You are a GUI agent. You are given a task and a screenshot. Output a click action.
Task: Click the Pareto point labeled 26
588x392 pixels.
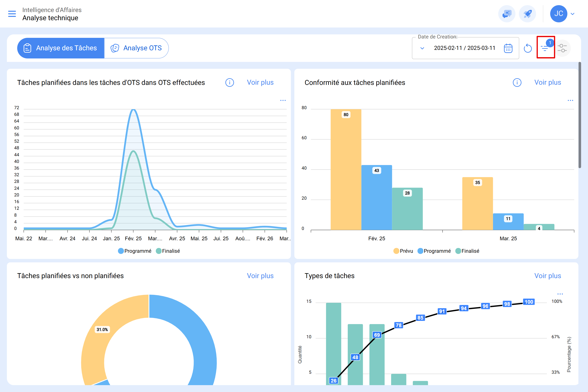pyautogui.click(x=334, y=380)
